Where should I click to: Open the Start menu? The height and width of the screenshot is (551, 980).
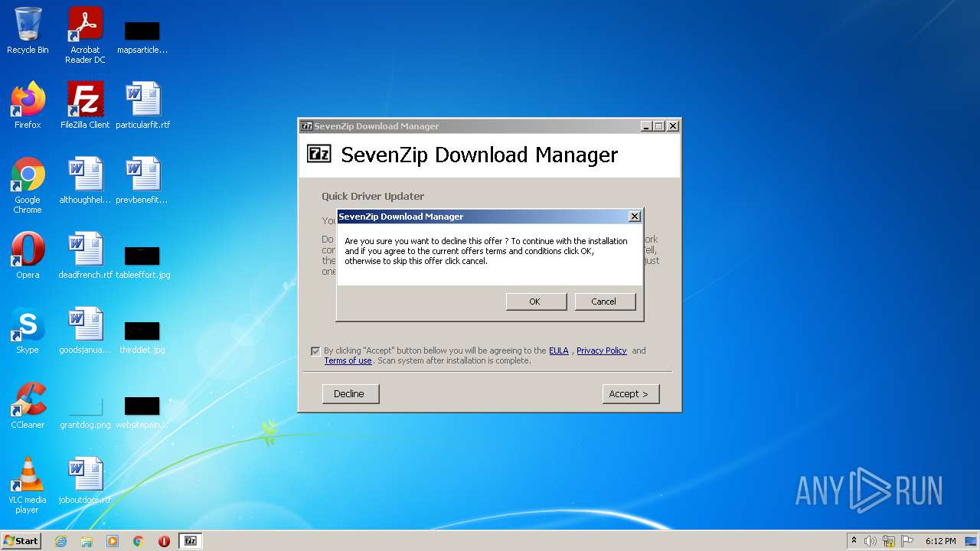coord(21,541)
